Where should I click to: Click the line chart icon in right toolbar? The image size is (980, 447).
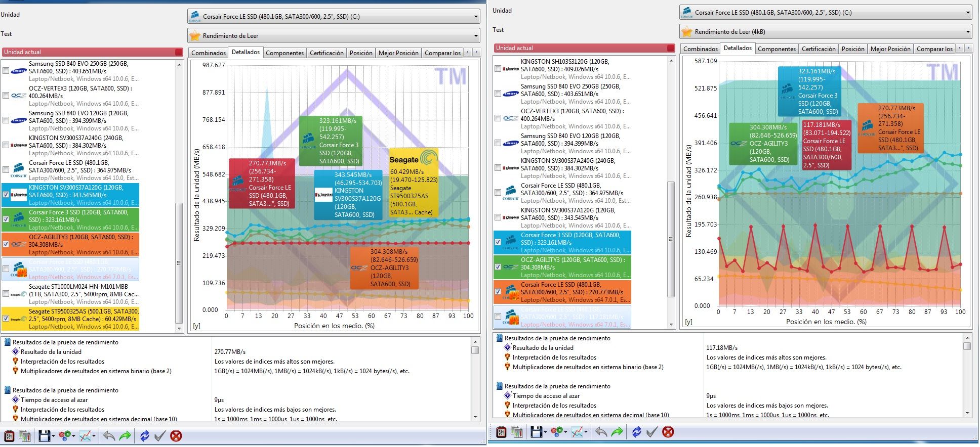click(x=577, y=431)
